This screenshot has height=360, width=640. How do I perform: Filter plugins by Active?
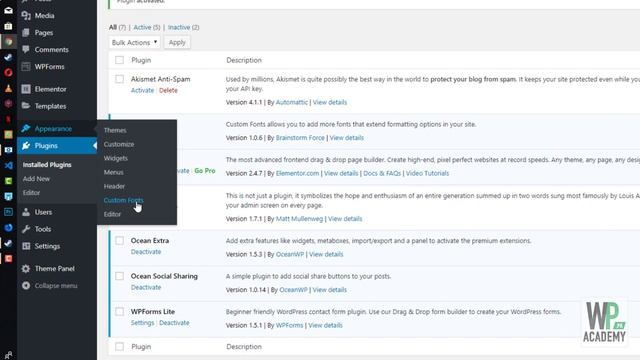pyautogui.click(x=142, y=27)
